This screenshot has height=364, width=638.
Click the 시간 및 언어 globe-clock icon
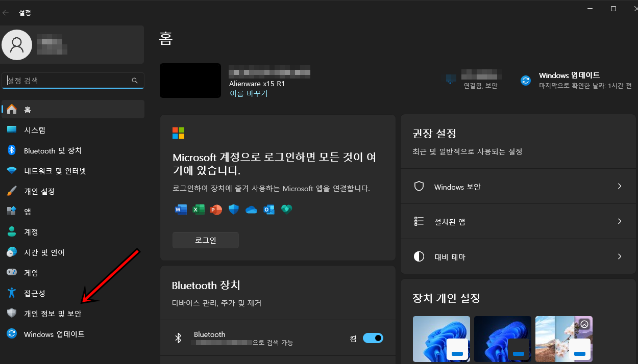point(12,252)
